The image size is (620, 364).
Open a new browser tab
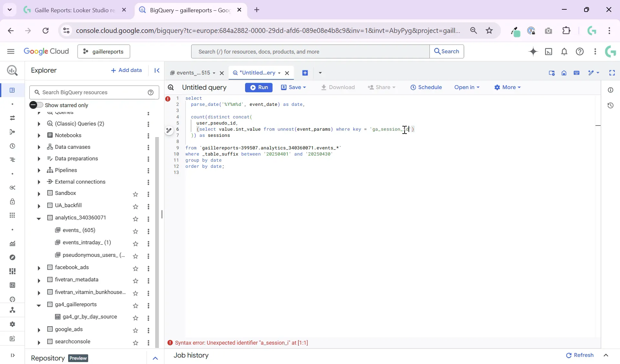pos(257,10)
